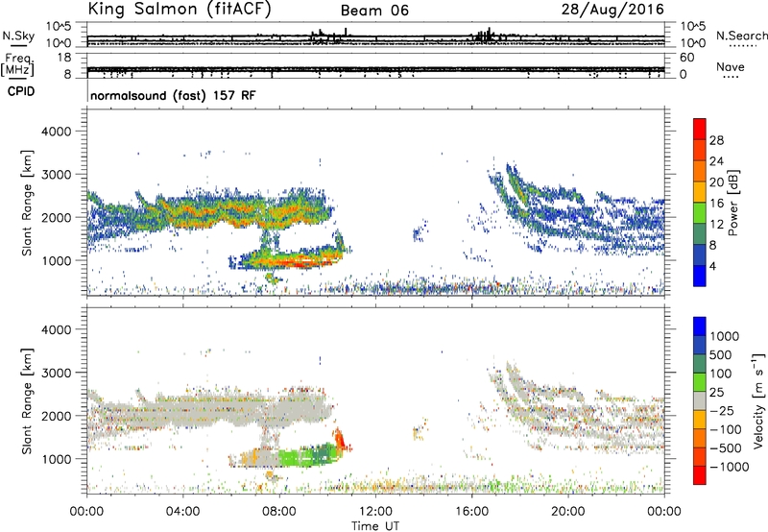768x532 pixels.
Task: Click the '3000' tick on velocity plot axis
Action: click(x=56, y=373)
